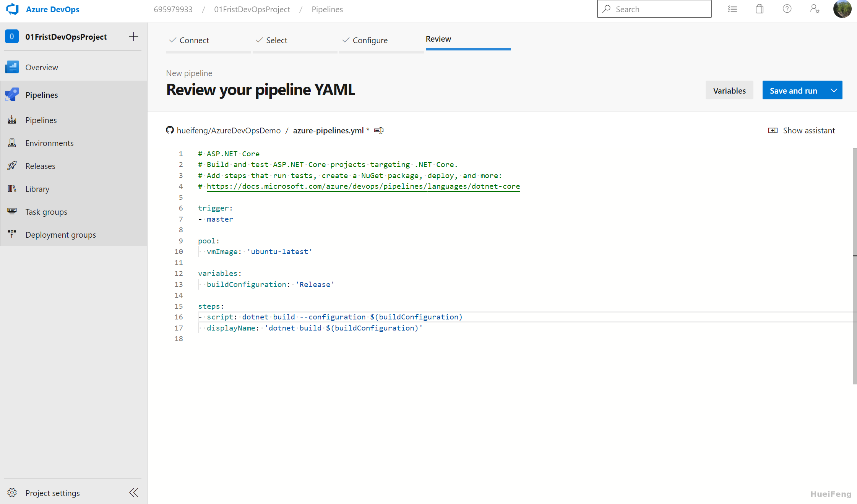The height and width of the screenshot is (504, 857).
Task: Click the 'pool:' line in the editor
Action: 209,241
